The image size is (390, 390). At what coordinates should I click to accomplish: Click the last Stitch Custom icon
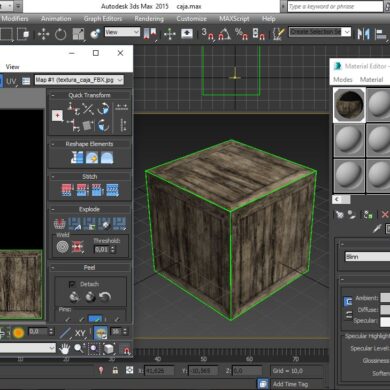(x=112, y=190)
